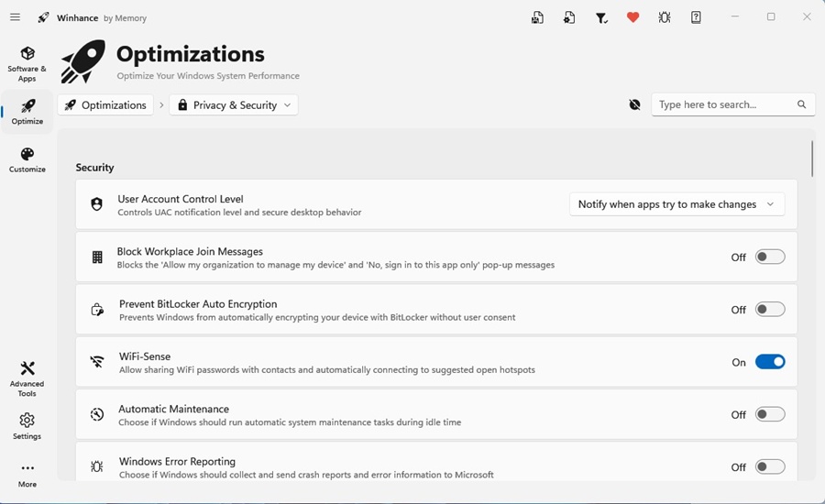Open Advanced Tools from the sidebar
The height and width of the screenshot is (504, 825).
pyautogui.click(x=27, y=377)
